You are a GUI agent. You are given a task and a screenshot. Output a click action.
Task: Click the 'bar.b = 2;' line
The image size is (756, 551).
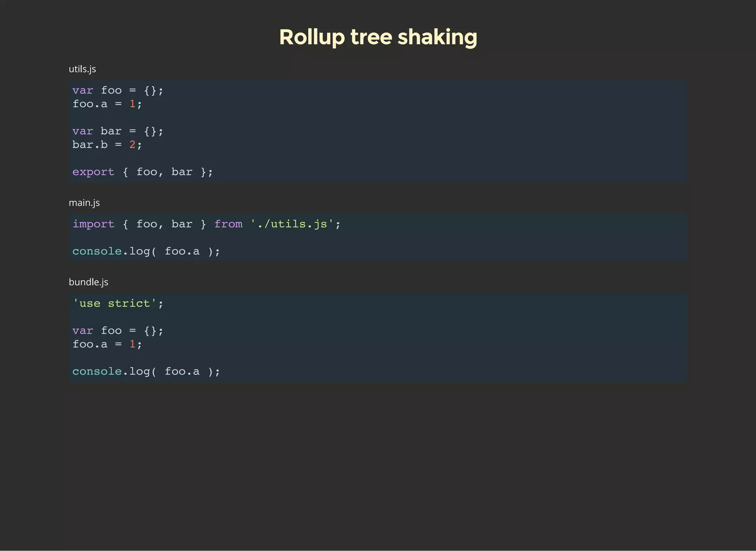click(107, 145)
